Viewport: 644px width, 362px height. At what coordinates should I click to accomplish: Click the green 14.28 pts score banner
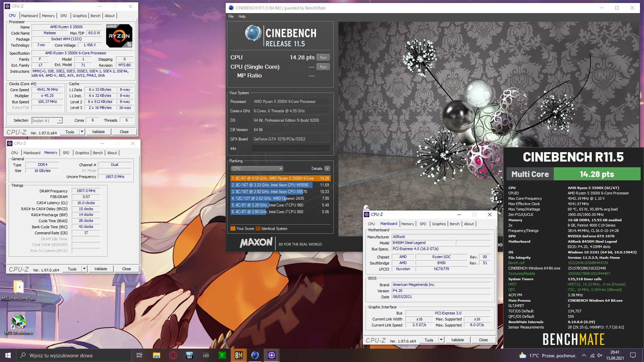tap(597, 174)
